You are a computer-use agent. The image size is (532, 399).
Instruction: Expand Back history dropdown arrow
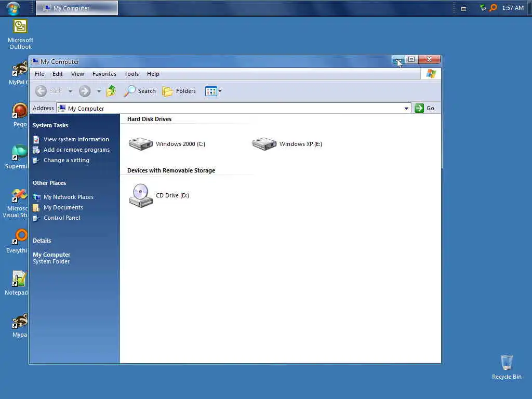[70, 91]
